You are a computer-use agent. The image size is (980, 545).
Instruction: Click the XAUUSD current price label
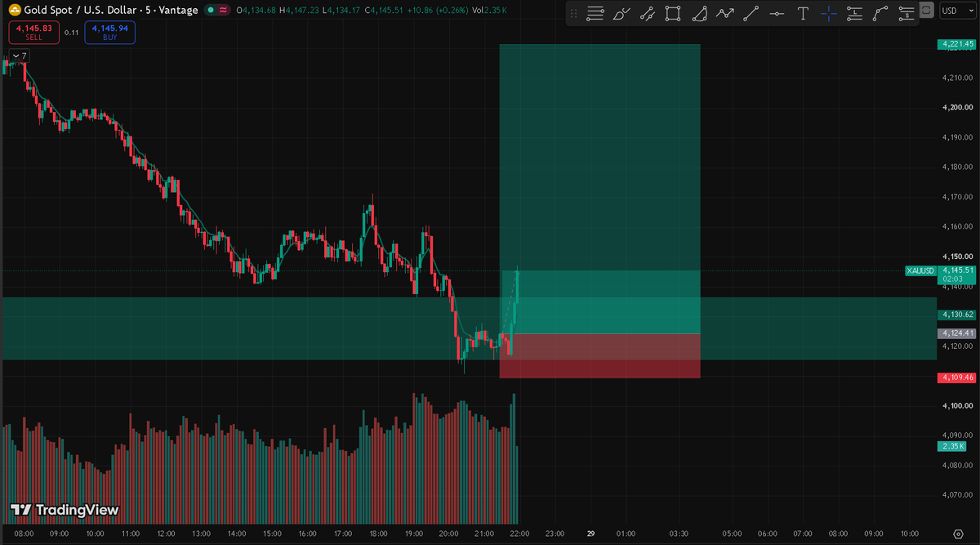click(x=920, y=270)
